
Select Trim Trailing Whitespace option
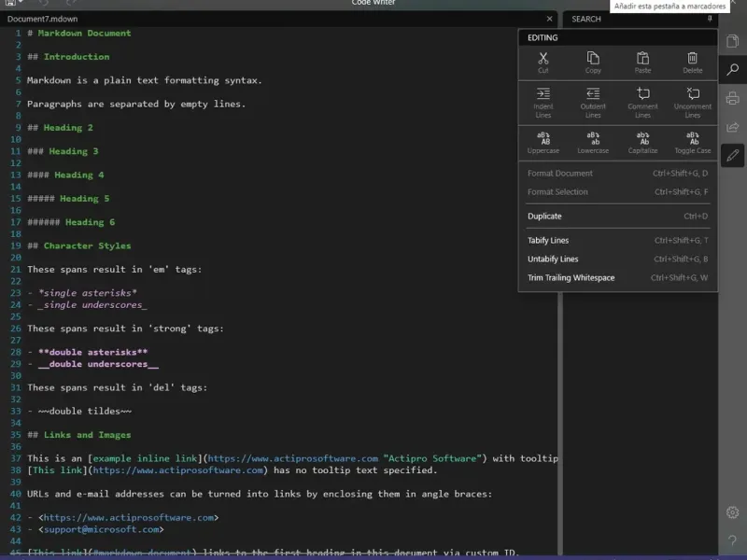coord(571,278)
